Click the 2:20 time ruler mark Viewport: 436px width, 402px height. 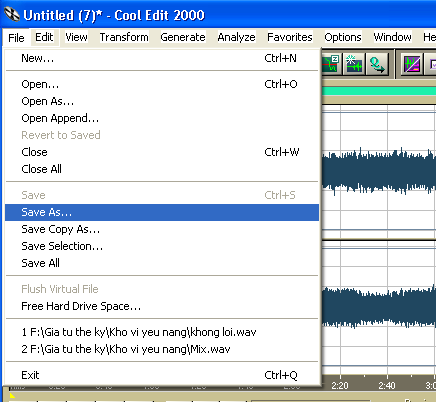340,386
